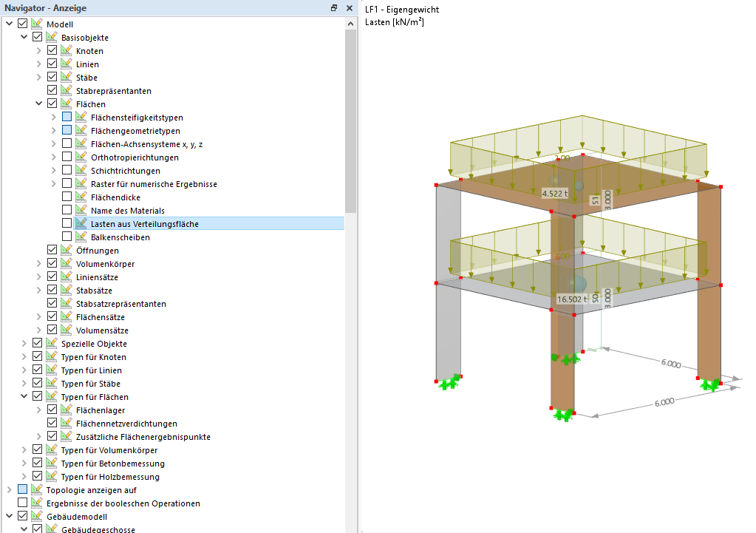Uncheck the Öffnungen checkbox
This screenshot has width=756, height=533.
click(x=52, y=250)
